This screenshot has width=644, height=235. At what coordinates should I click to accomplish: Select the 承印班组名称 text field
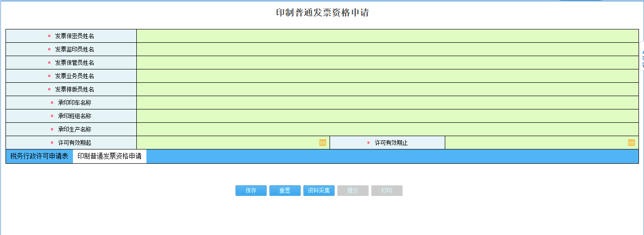387,116
